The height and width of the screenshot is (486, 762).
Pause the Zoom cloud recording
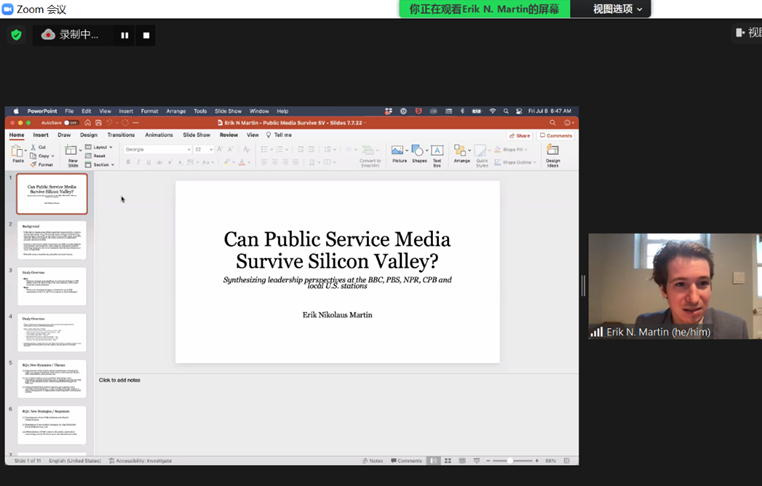coord(125,35)
